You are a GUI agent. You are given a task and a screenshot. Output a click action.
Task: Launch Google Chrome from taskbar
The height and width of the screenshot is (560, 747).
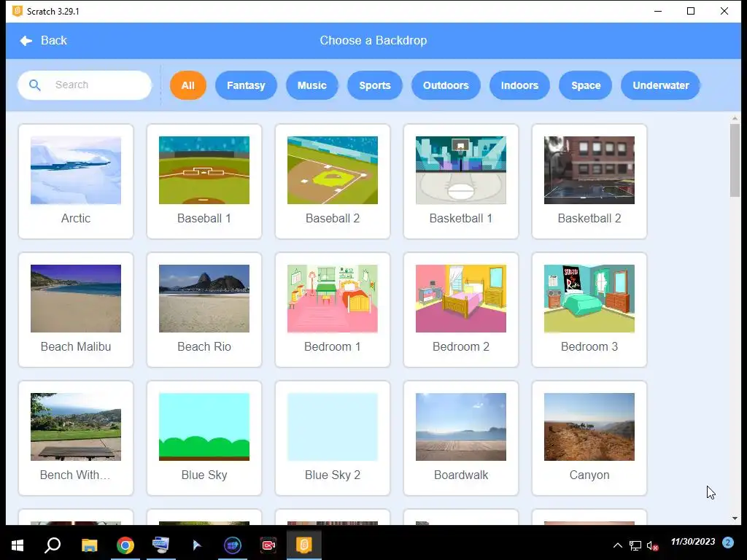click(125, 545)
